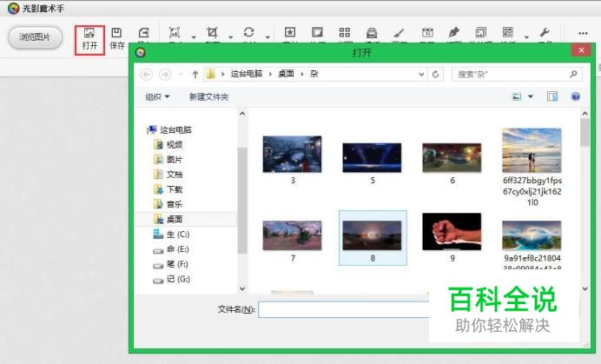The image size is (601, 364).
Task: Click 杂 in the address breadcrumb
Action: tap(314, 74)
